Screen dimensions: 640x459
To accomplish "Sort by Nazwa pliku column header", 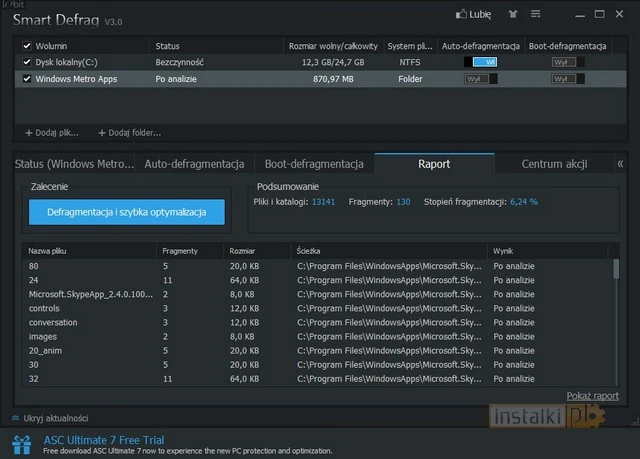I will (x=89, y=251).
